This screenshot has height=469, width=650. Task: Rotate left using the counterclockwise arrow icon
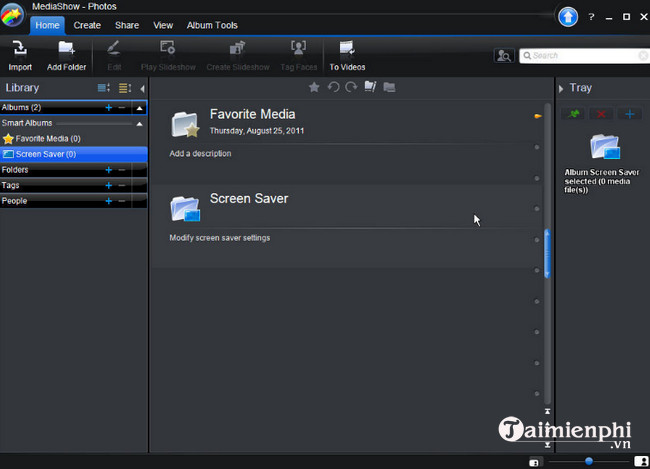(x=333, y=88)
